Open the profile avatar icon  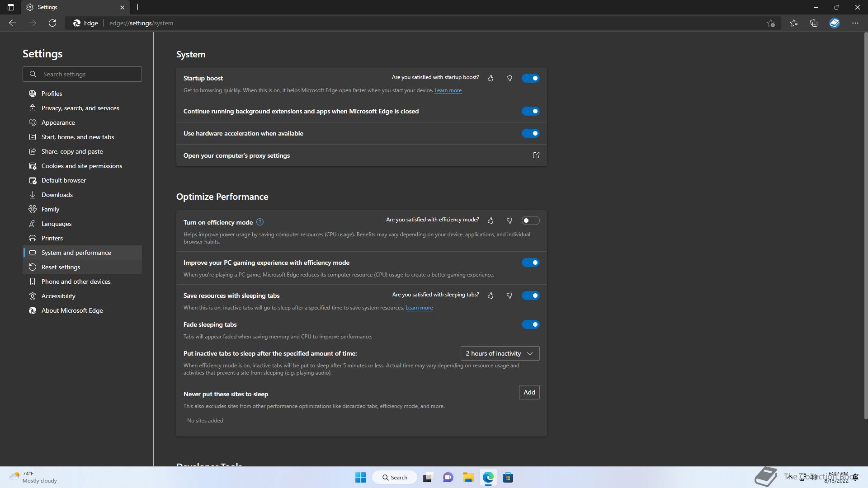coord(835,23)
